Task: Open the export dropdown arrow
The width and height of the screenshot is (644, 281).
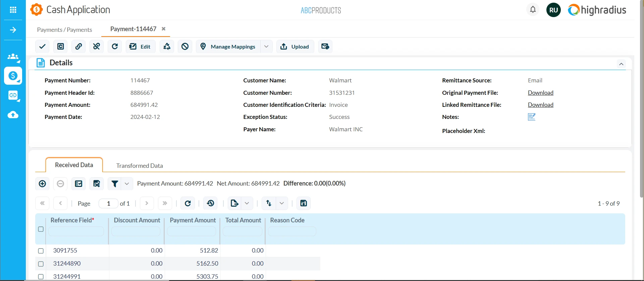Action: (247, 203)
